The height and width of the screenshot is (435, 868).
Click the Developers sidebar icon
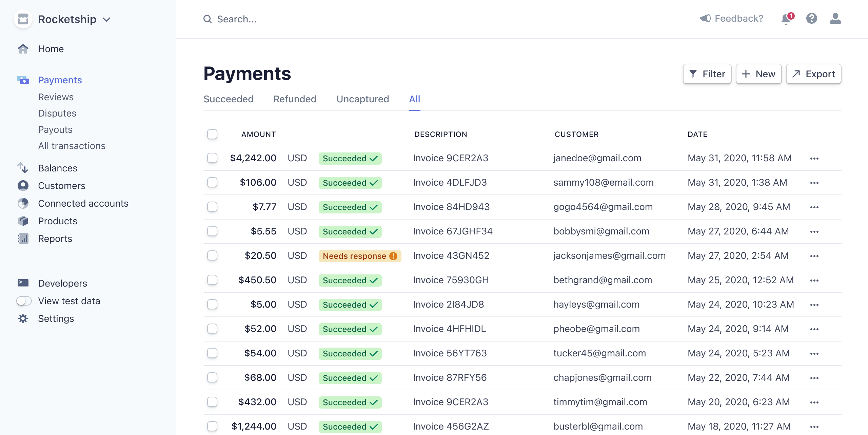[23, 283]
